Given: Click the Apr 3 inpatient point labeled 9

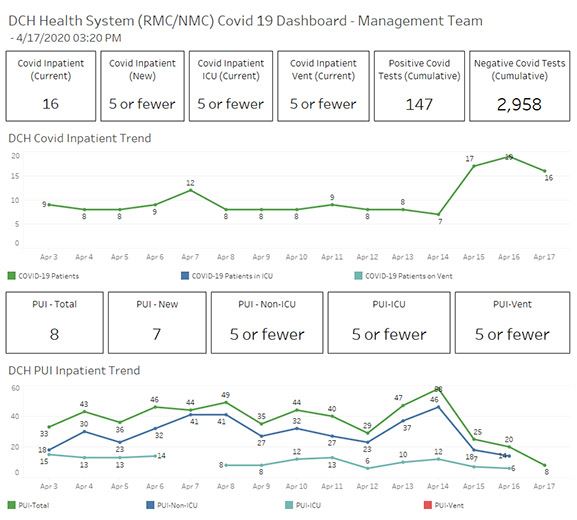Looking at the screenshot, I should [49, 205].
